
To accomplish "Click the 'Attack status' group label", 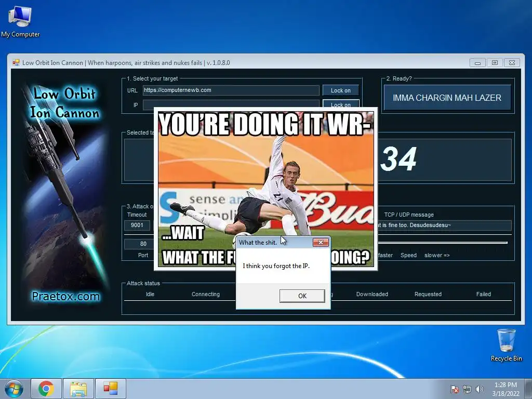I will click(x=143, y=283).
